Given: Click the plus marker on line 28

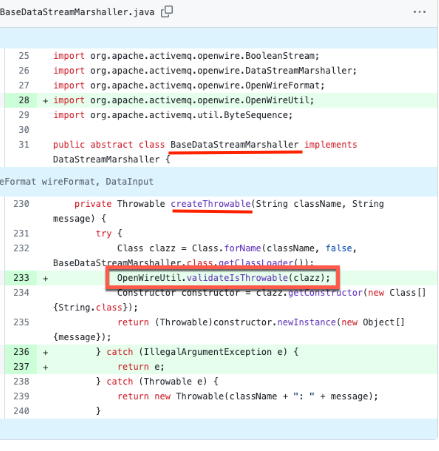Looking at the screenshot, I should point(45,100).
